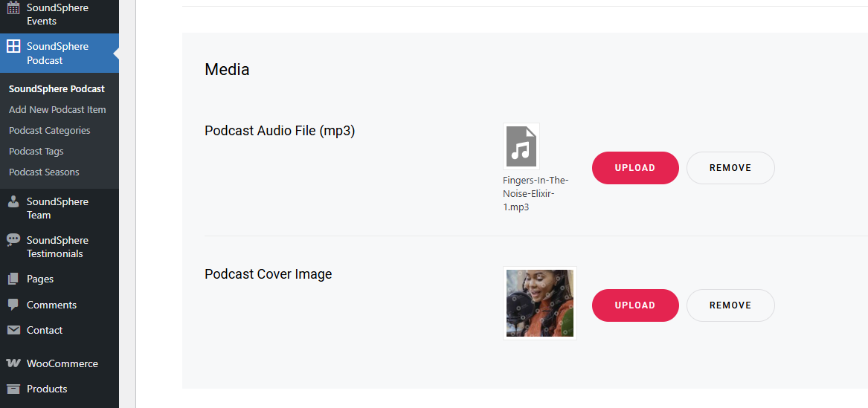
Task: Select SoundSphere Podcast submenu heading link
Action: [x=57, y=89]
